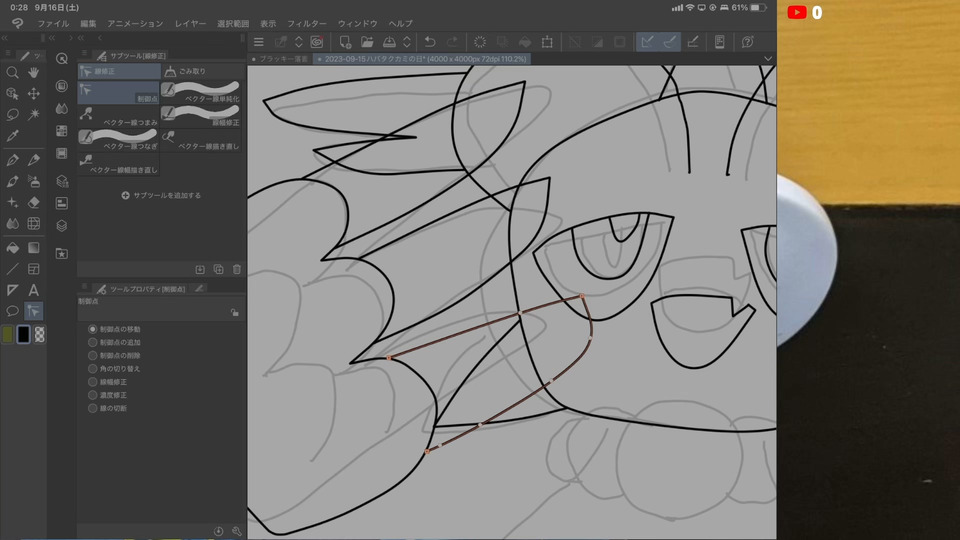Select the Brush tool
Screen dimensions: 960x540
(12, 181)
